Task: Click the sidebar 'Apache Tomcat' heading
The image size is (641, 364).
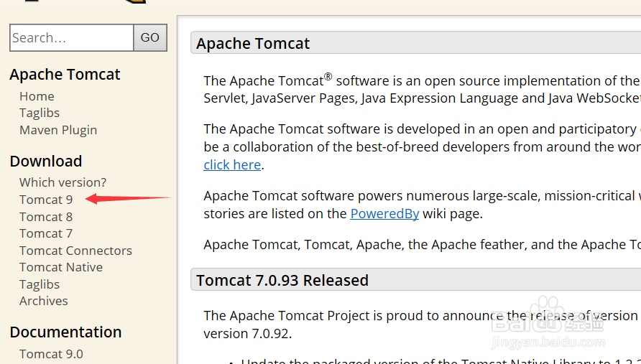Action: 65,75
